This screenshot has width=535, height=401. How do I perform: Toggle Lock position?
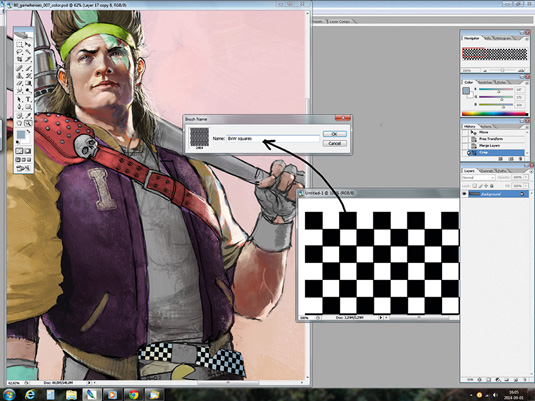(x=486, y=186)
